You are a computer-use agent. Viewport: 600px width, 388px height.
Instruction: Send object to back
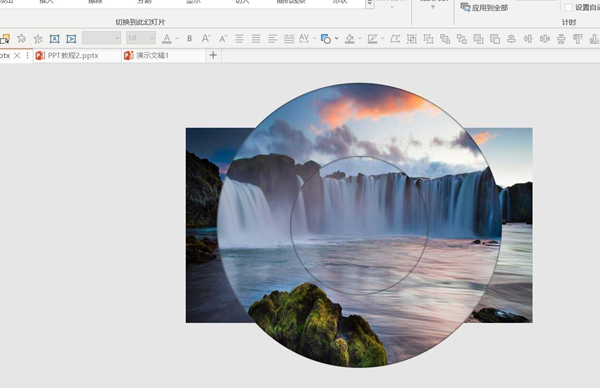[495, 39]
